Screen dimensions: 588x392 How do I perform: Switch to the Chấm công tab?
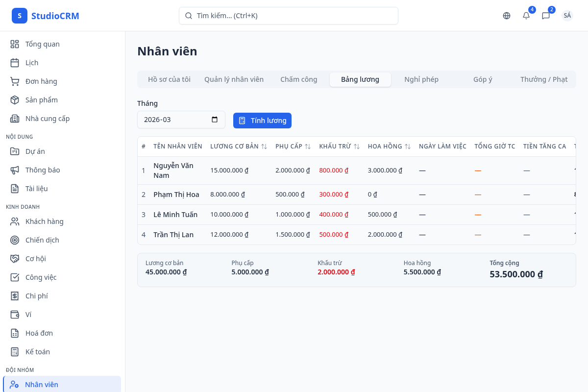click(298, 79)
